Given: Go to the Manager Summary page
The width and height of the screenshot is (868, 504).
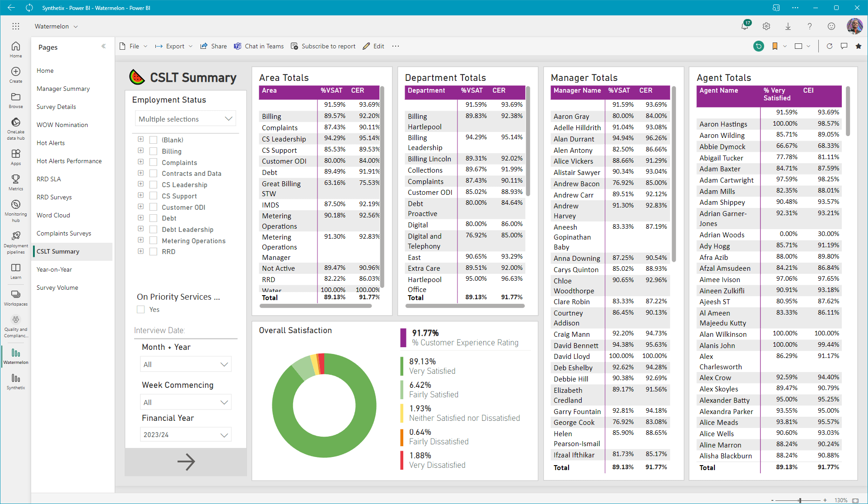Looking at the screenshot, I should click(x=63, y=89).
